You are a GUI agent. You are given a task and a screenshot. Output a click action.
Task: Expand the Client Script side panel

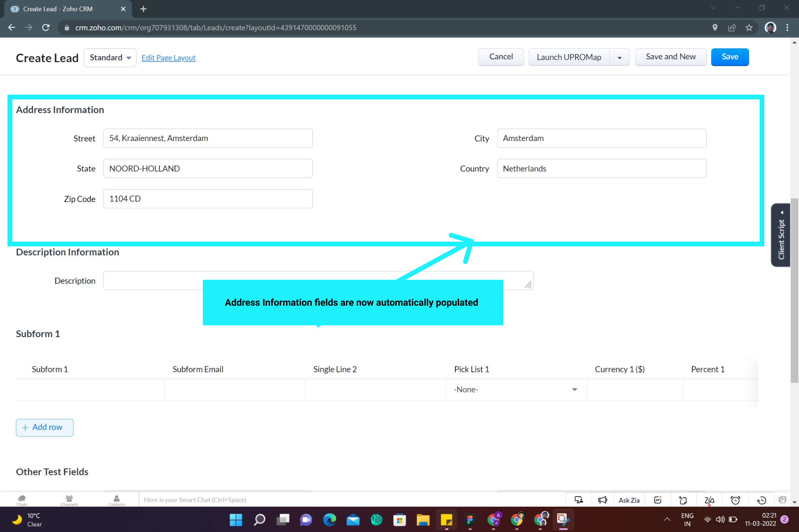[781, 235]
